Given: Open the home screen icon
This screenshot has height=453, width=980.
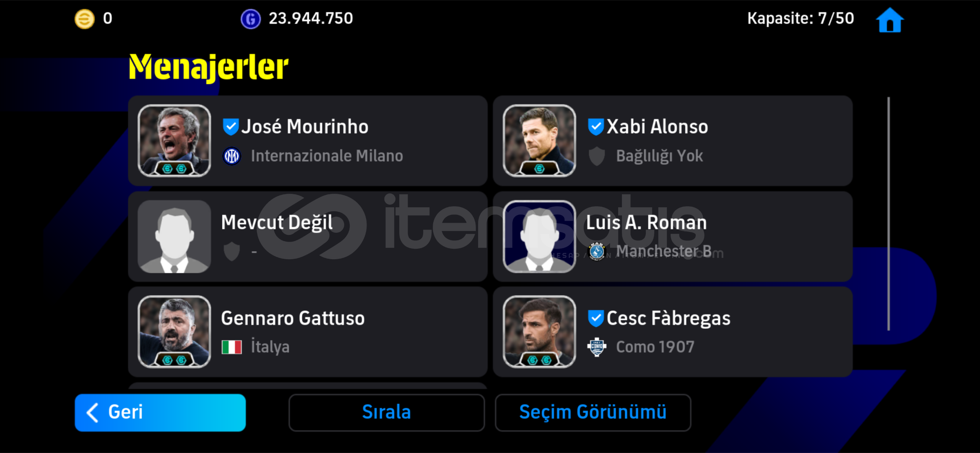Looking at the screenshot, I should 890,20.
